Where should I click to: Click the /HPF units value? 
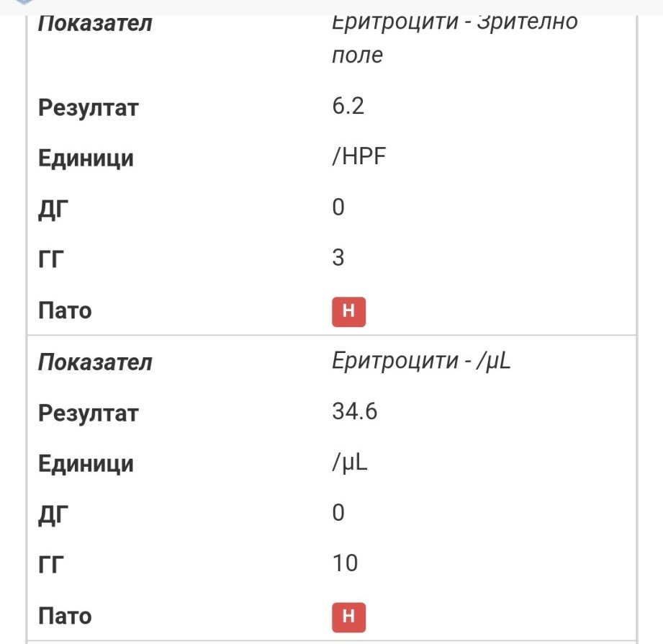point(359,157)
